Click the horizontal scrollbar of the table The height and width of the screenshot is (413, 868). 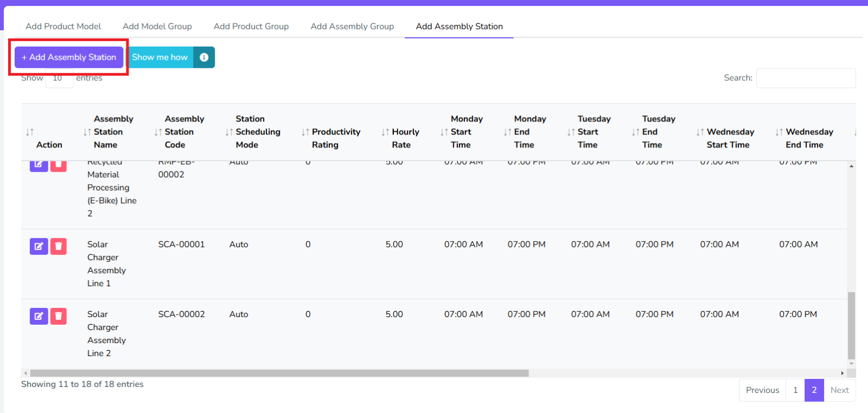click(279, 373)
